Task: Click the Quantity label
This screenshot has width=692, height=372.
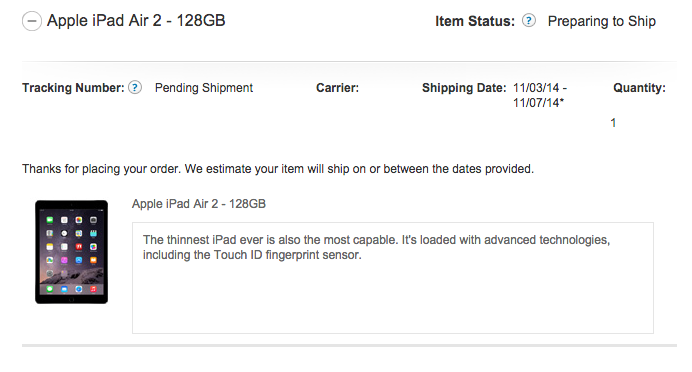Action: coord(639,88)
